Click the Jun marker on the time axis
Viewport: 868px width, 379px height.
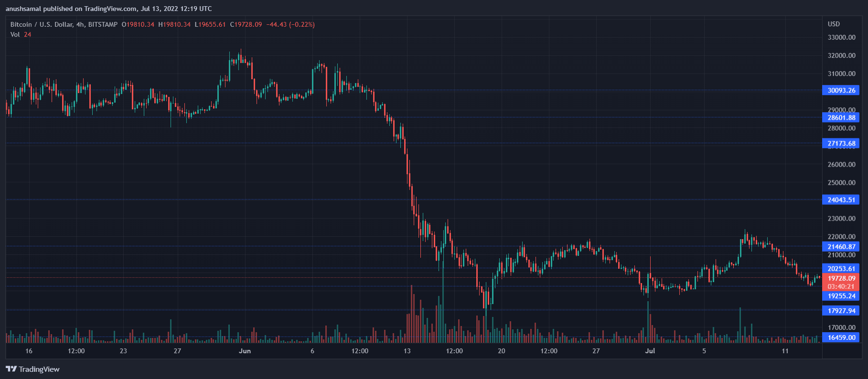point(245,351)
